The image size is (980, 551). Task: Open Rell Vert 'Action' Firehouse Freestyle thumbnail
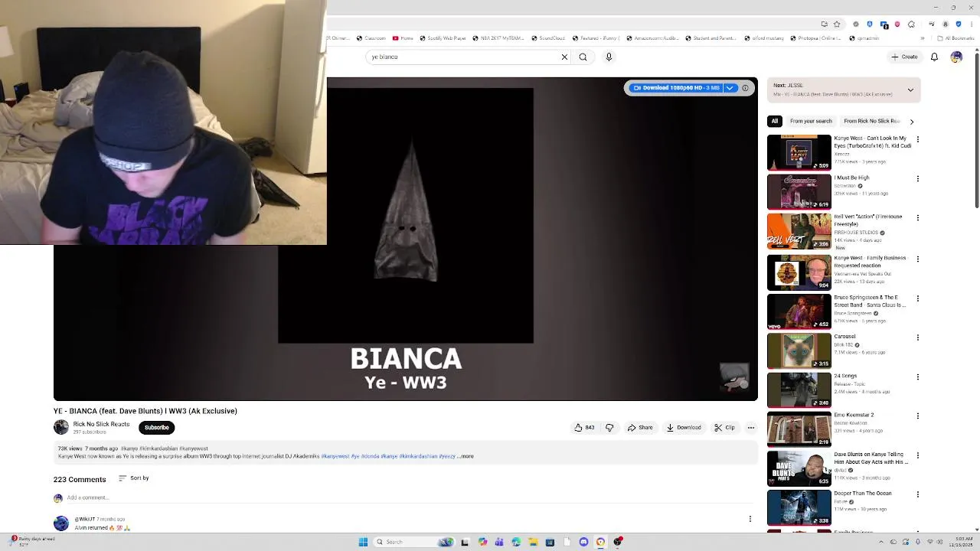pos(799,231)
